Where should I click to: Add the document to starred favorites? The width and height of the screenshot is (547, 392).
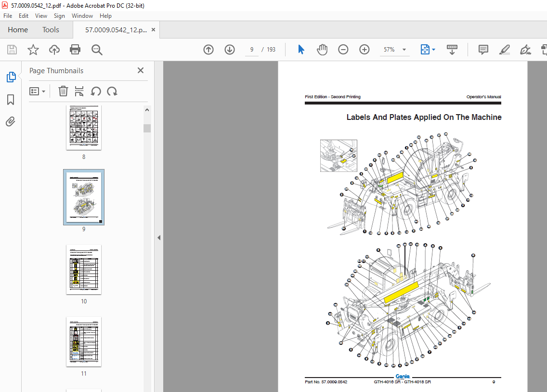(x=33, y=50)
